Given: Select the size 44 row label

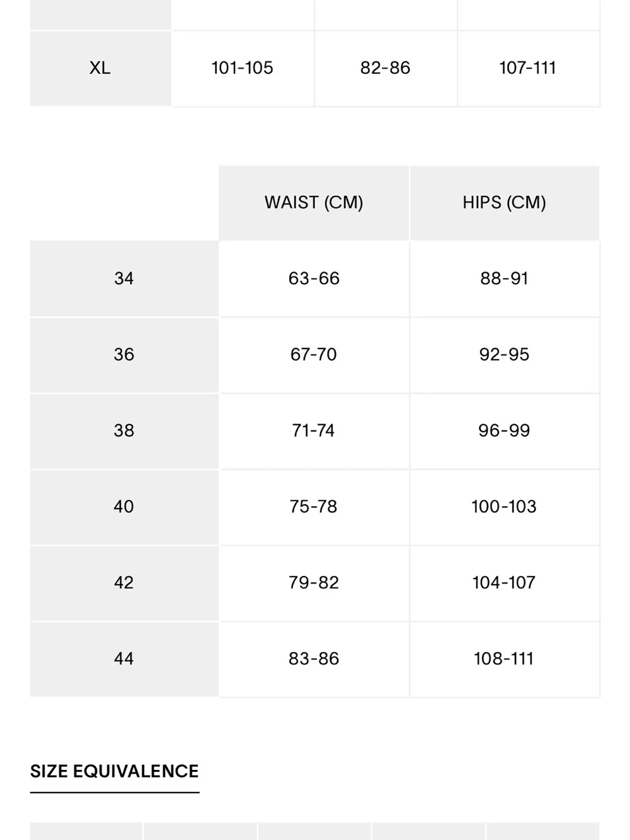Looking at the screenshot, I should click(x=124, y=659).
